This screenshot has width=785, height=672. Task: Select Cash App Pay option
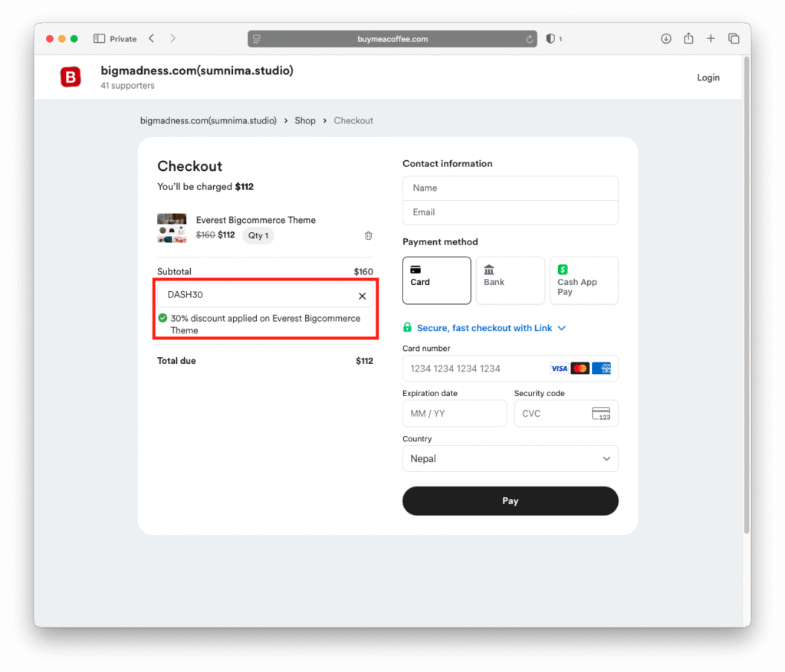[583, 280]
